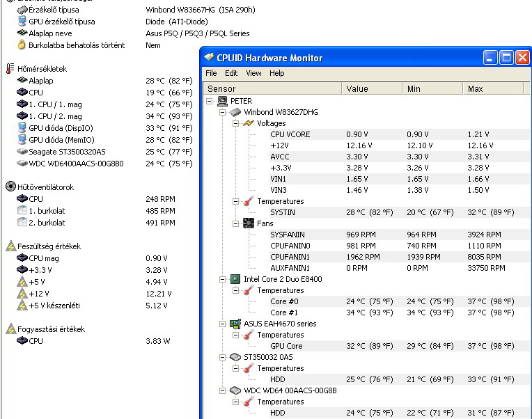The width and height of the screenshot is (532, 419).
Task: Collapse the WDC WD64 00AACS-00G8B node
Action: point(223,391)
